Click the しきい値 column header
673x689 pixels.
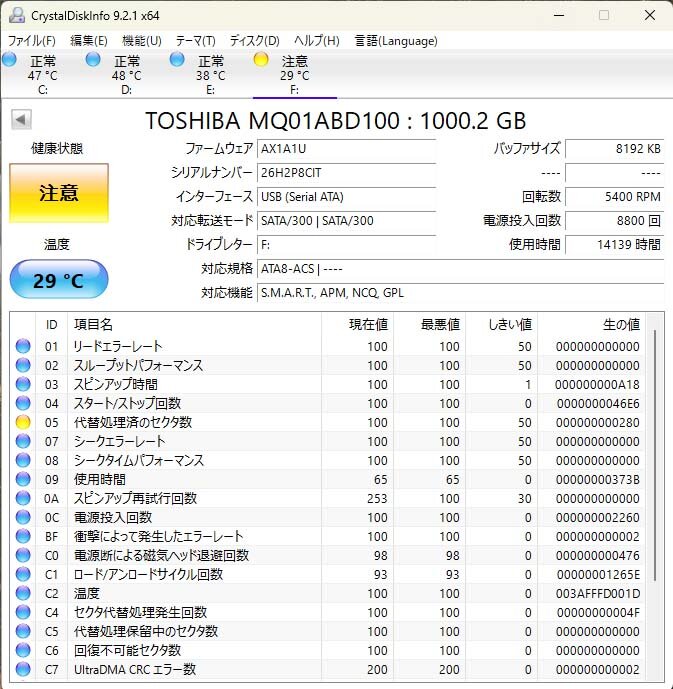click(x=501, y=324)
